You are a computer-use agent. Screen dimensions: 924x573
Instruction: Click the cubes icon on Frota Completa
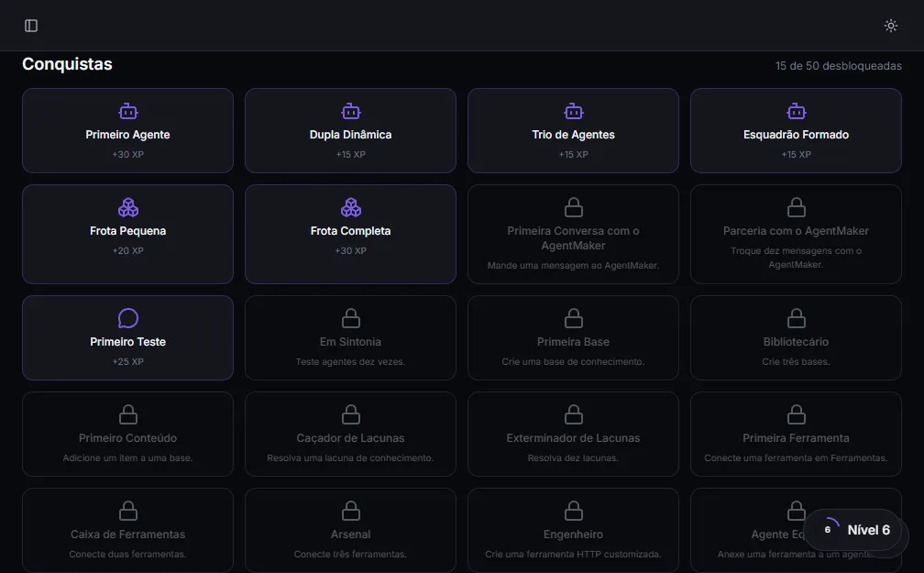[x=350, y=207]
